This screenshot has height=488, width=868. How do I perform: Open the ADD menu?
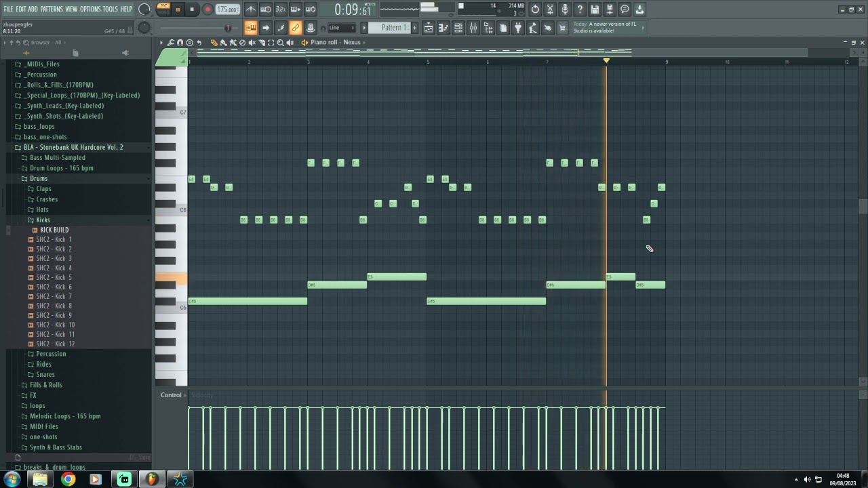pos(33,9)
